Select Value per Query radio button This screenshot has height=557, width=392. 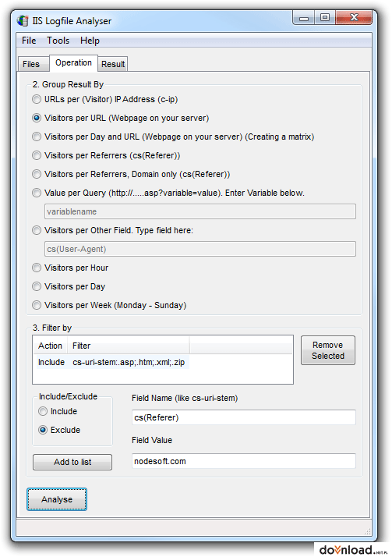37,193
